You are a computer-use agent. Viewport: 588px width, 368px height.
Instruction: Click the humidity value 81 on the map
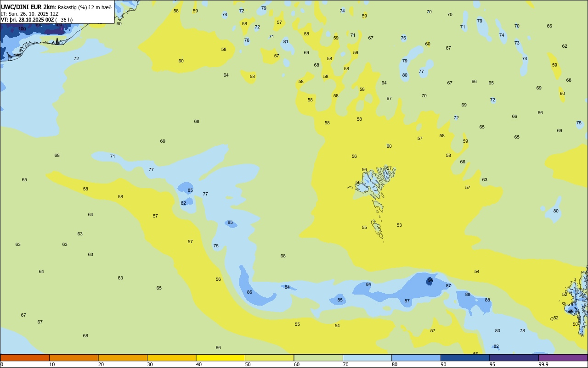point(286,42)
